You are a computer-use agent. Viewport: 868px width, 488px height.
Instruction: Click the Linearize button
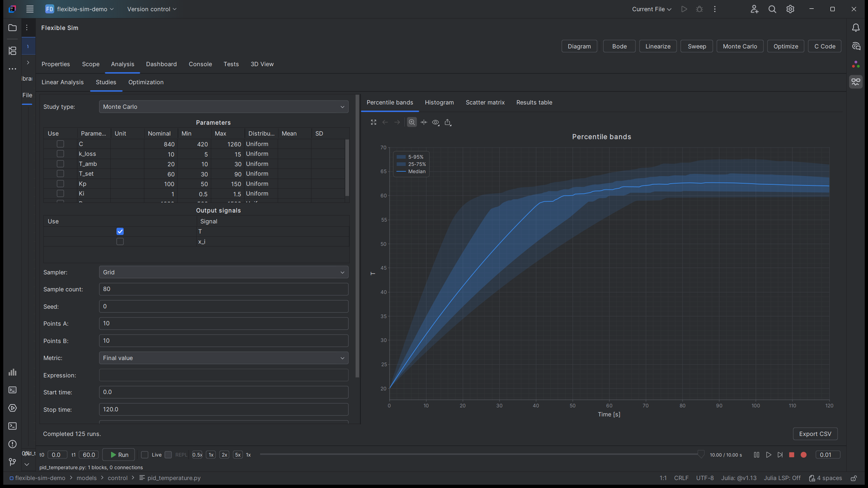coord(658,47)
